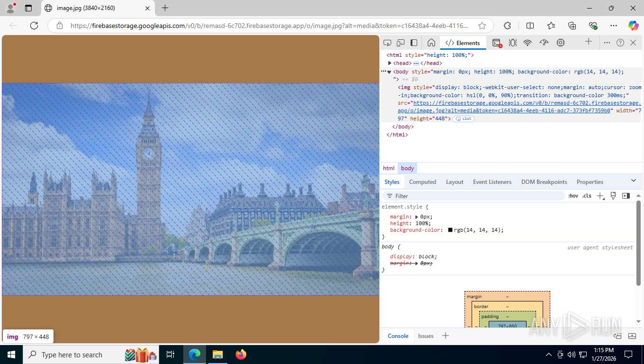
Task: Refresh the browser page
Action: coord(34,26)
